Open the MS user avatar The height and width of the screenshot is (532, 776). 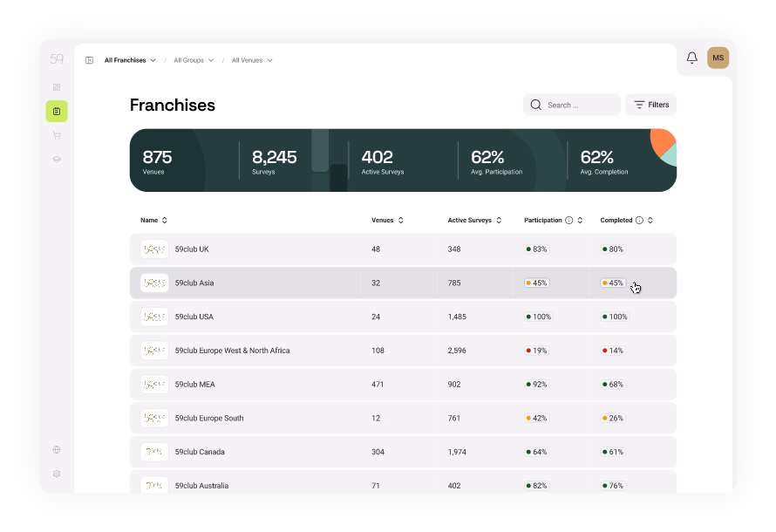[718, 58]
